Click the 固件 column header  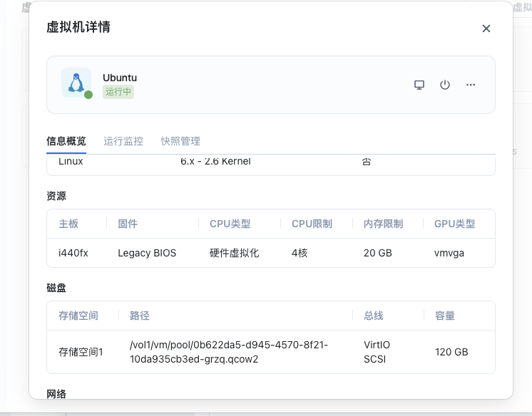pos(128,224)
